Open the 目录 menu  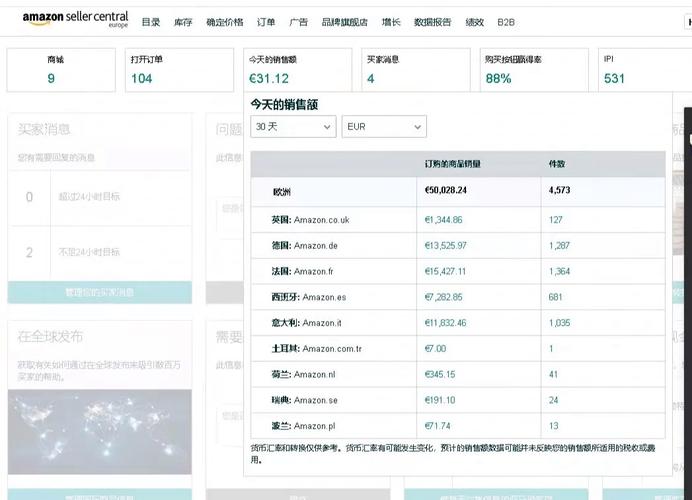point(151,22)
